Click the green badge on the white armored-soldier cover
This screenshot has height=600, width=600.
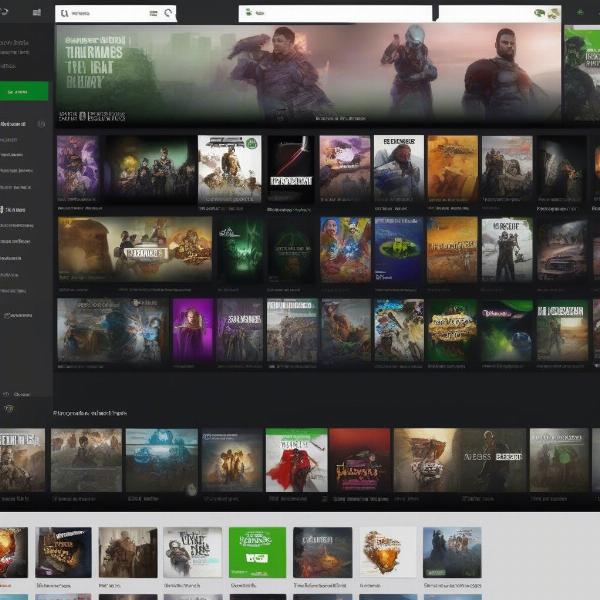(251, 144)
